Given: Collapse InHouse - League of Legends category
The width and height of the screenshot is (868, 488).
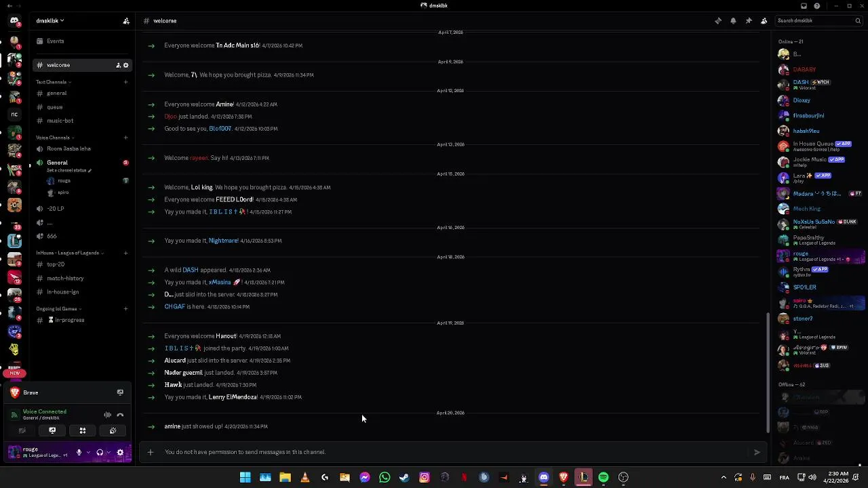Looking at the screenshot, I should 70,253.
